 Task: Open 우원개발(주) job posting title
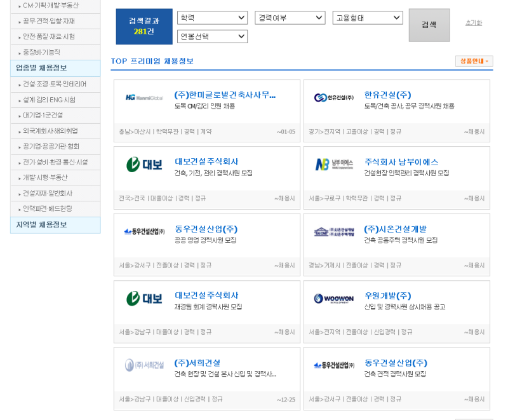pos(387,296)
